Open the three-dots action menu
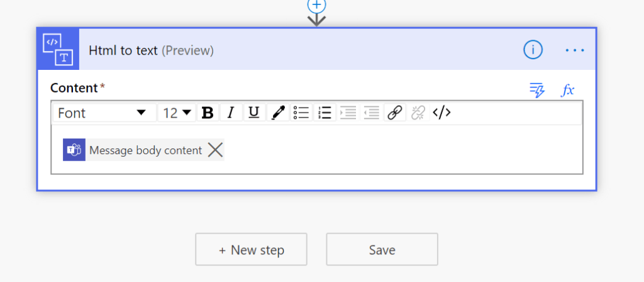Image resolution: width=644 pixels, height=282 pixels. coord(575,50)
